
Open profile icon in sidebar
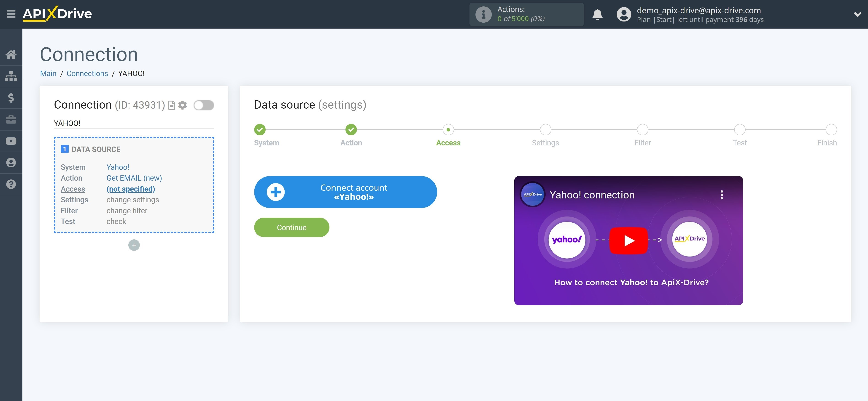(x=11, y=163)
